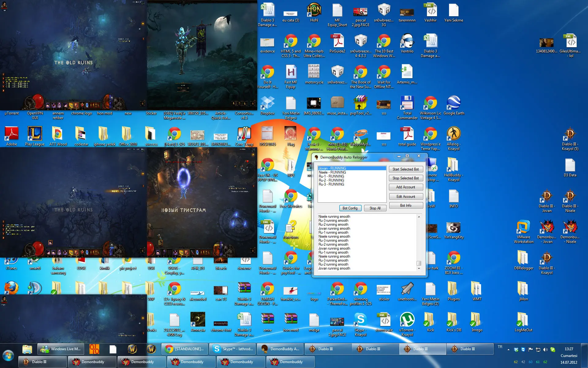
Task: Click the taskbar clock 13:27
Action: coord(569,349)
